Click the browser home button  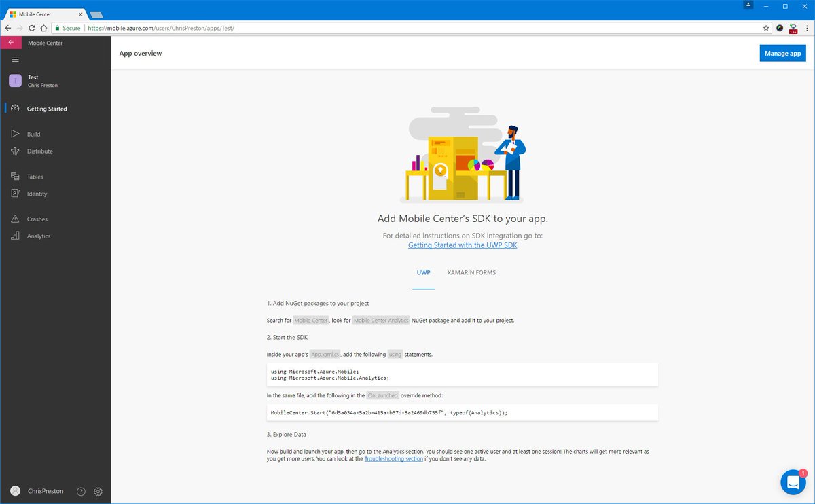point(43,28)
